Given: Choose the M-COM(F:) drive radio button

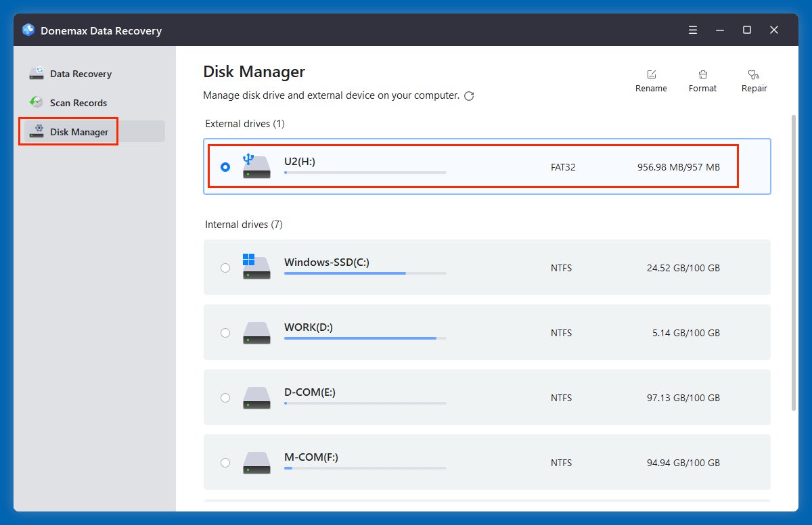Looking at the screenshot, I should tap(225, 463).
